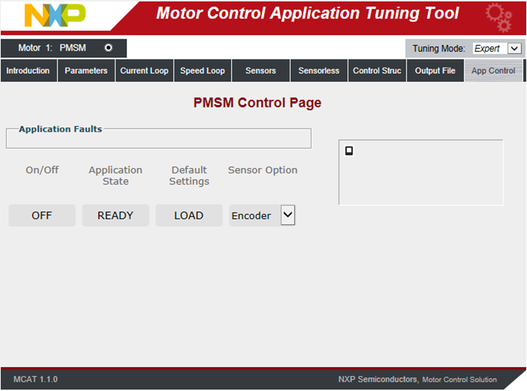Toggle the motor OFF switch button
Viewport: 527px width, 391px height.
point(42,216)
